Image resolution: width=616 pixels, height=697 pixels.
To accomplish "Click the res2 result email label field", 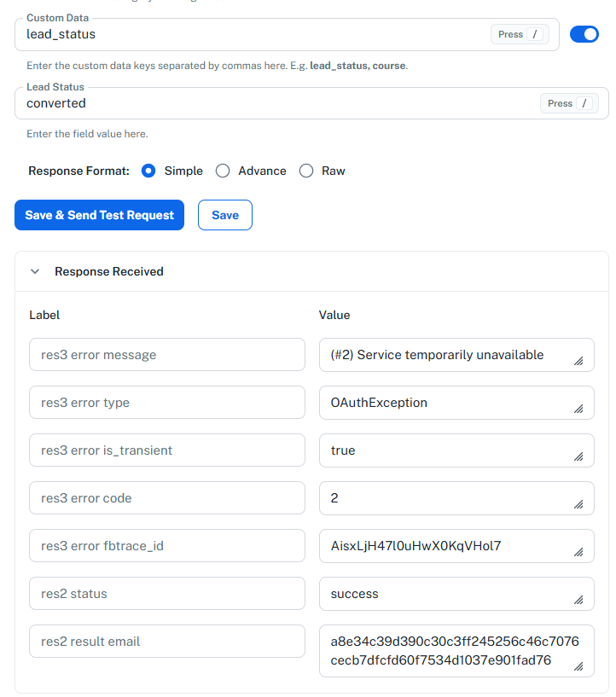I will [x=167, y=642].
